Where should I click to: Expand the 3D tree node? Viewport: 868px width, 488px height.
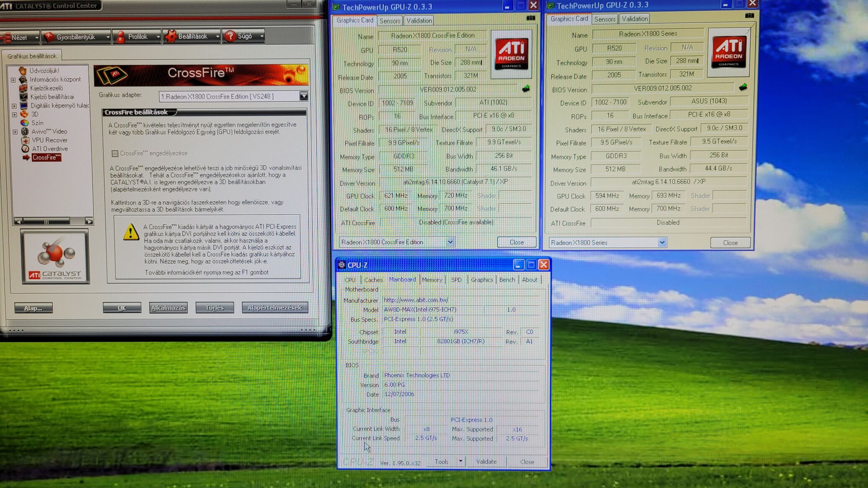[x=14, y=114]
